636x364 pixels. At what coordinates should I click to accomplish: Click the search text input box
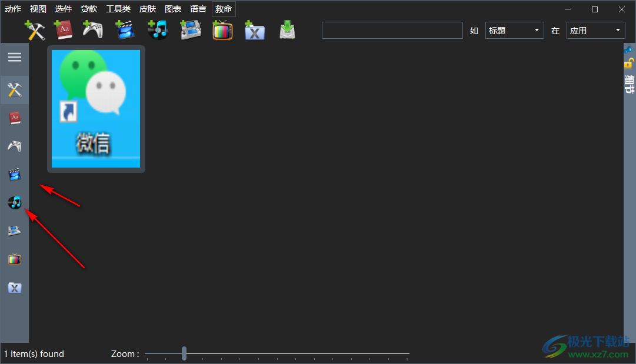click(x=392, y=31)
